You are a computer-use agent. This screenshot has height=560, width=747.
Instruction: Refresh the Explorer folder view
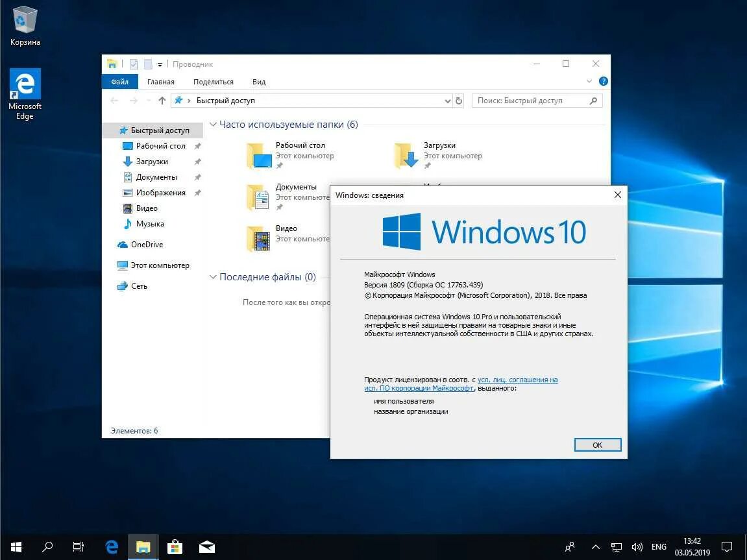[459, 101]
